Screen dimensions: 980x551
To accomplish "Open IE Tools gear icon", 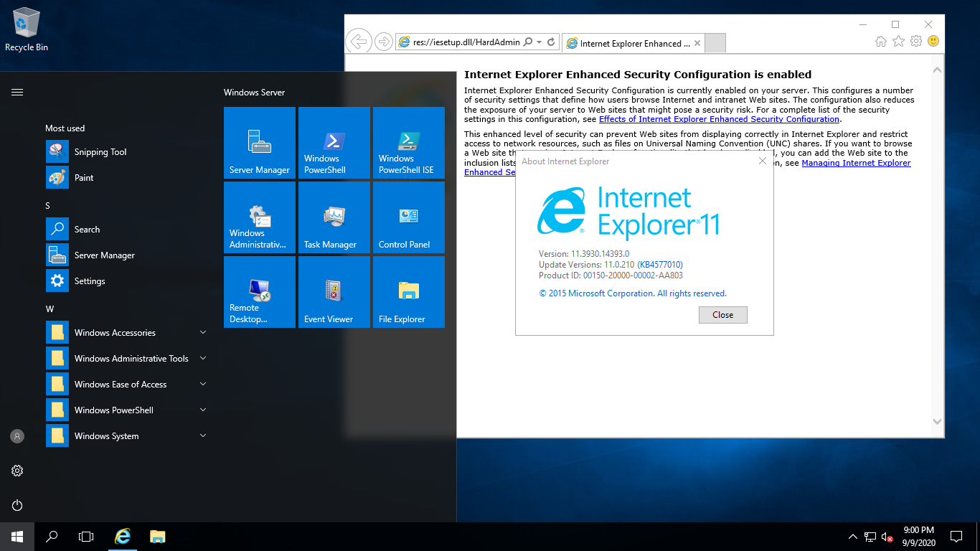I will 916,42.
